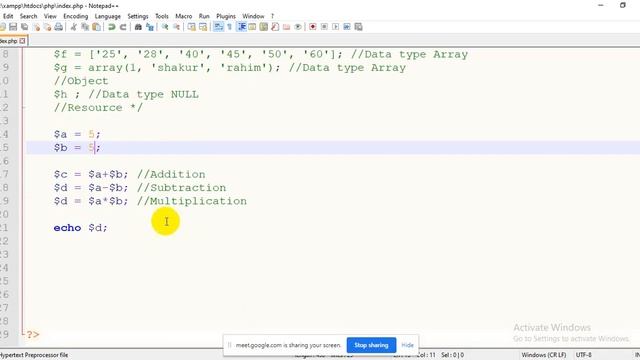Toggle Show All Characters pilcrow icon
Viewport: 640px width, 360px height.
coord(229,27)
